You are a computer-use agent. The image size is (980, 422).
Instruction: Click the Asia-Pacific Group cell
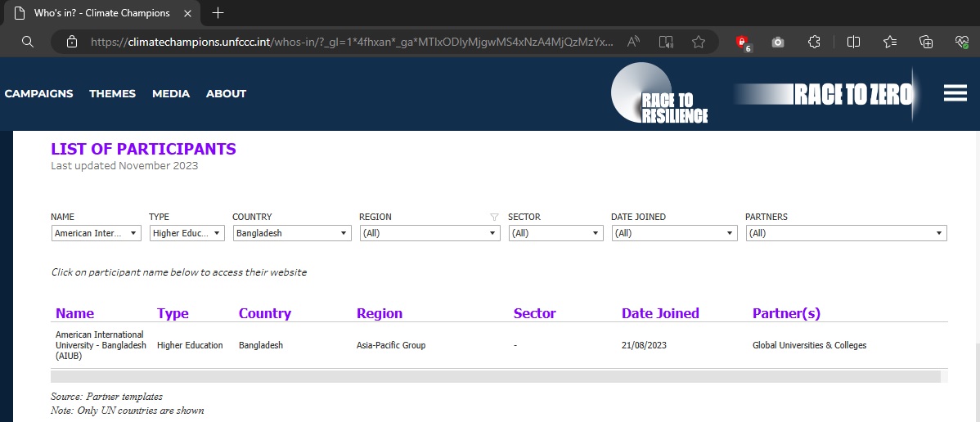coord(391,345)
